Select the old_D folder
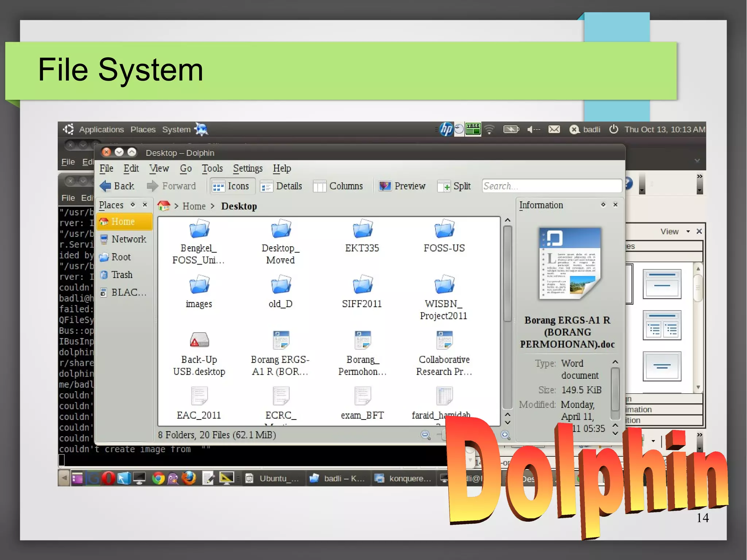The height and width of the screenshot is (560, 747). [280, 291]
